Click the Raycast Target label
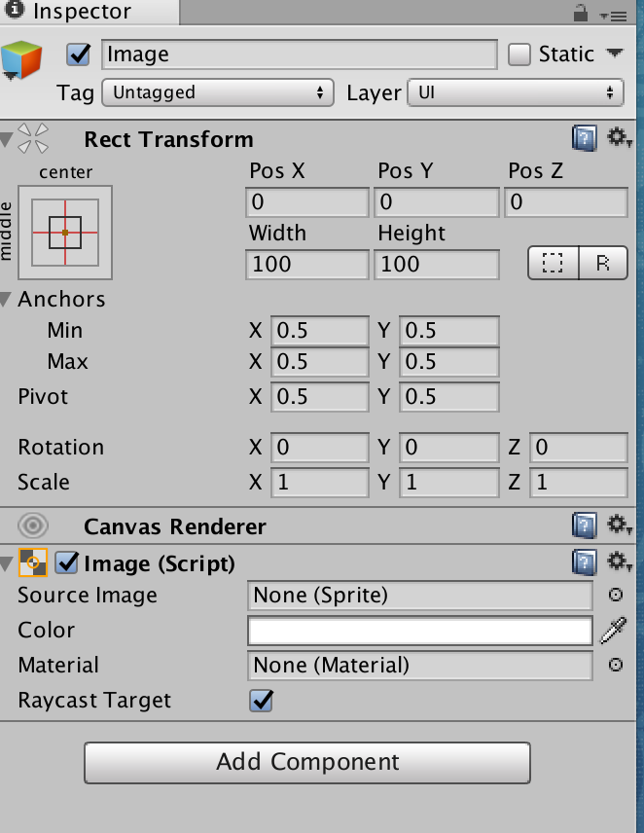 tap(94, 701)
